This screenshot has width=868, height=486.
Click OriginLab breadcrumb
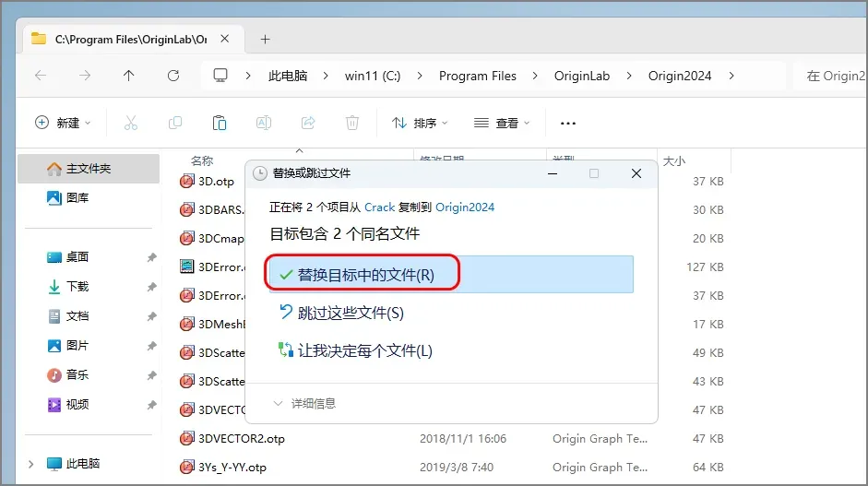582,76
